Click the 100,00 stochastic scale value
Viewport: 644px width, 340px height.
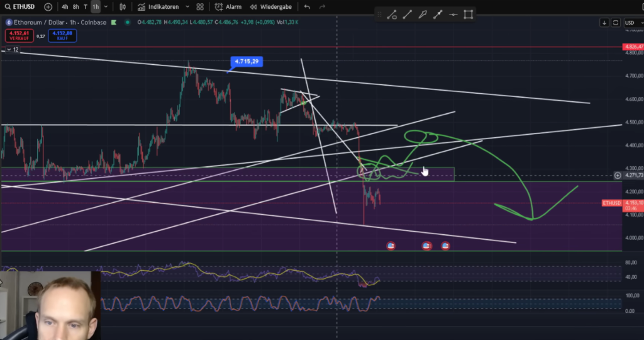tap(632, 295)
